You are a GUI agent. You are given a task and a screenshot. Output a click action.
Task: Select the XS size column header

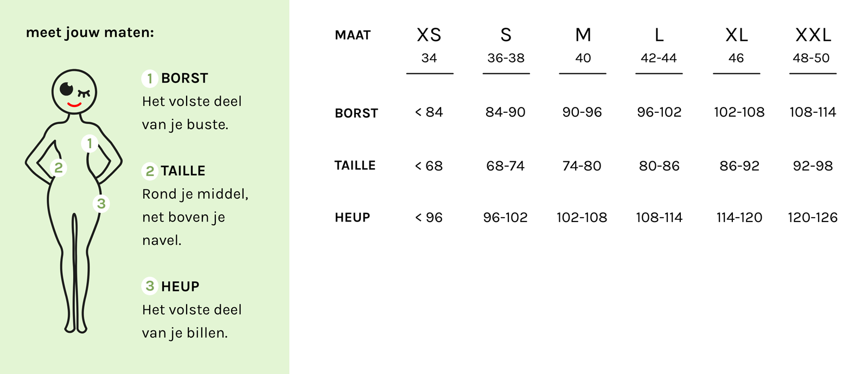coord(429,35)
